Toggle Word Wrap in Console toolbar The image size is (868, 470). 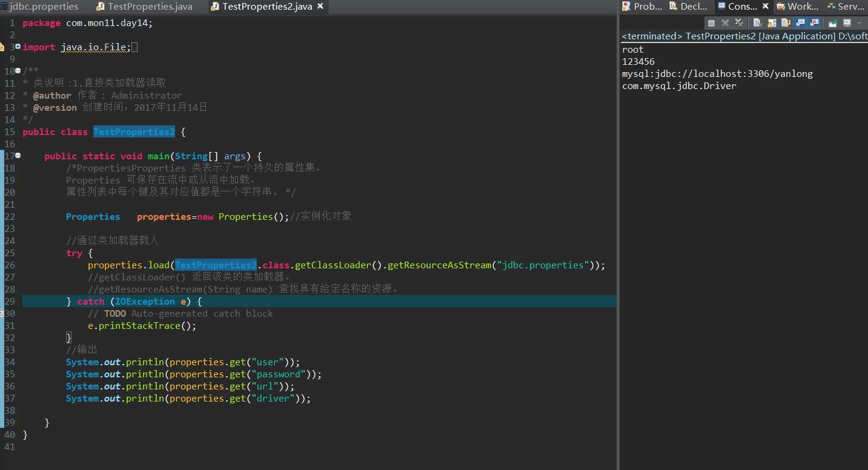[x=786, y=23]
